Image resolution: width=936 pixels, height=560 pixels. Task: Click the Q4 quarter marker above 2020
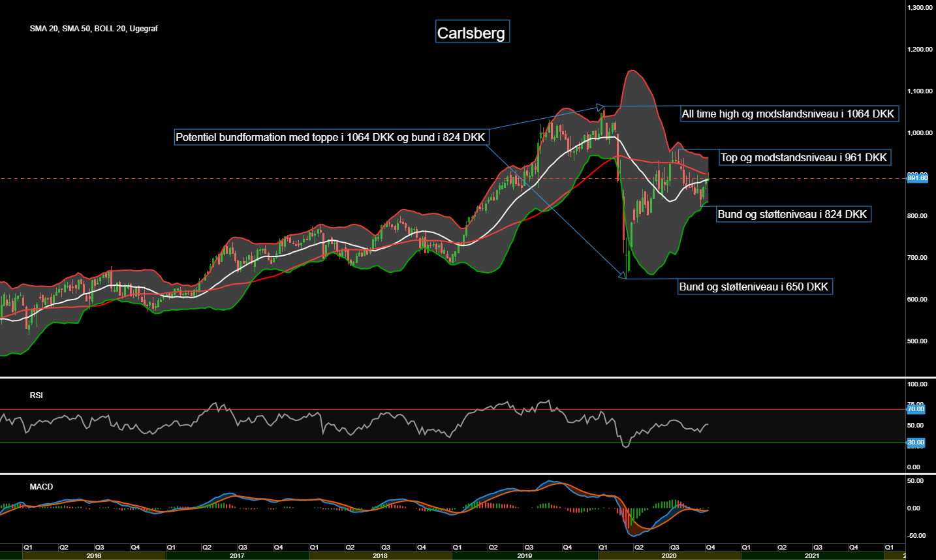(711, 548)
